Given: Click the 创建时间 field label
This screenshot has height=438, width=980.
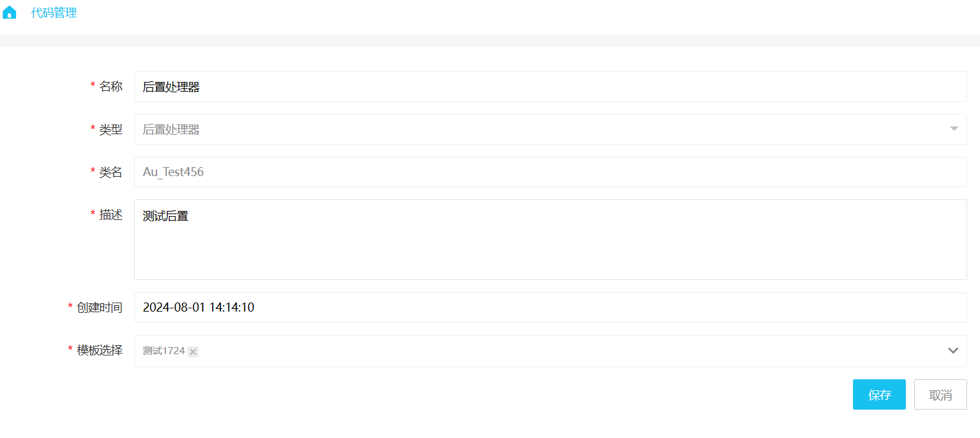Looking at the screenshot, I should click(x=99, y=308).
